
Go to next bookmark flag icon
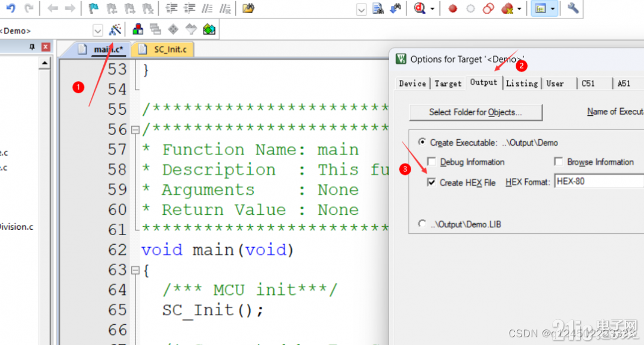click(130, 8)
